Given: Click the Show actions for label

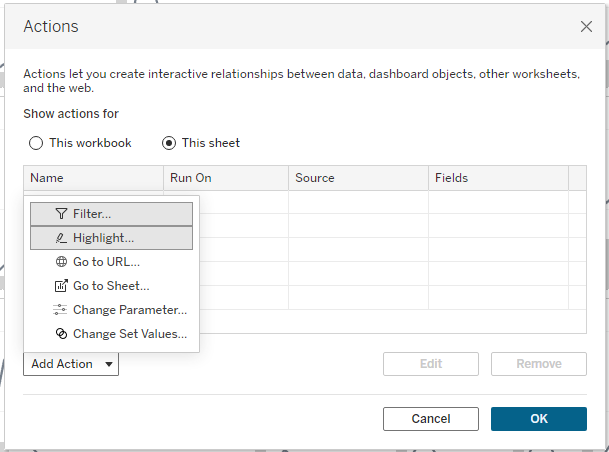Looking at the screenshot, I should (x=71, y=114).
